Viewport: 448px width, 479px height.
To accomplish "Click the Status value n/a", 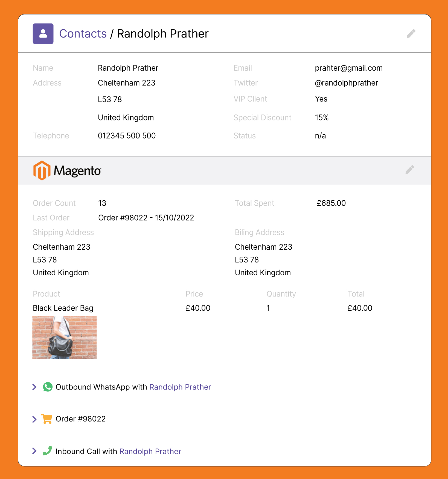I will pos(320,135).
